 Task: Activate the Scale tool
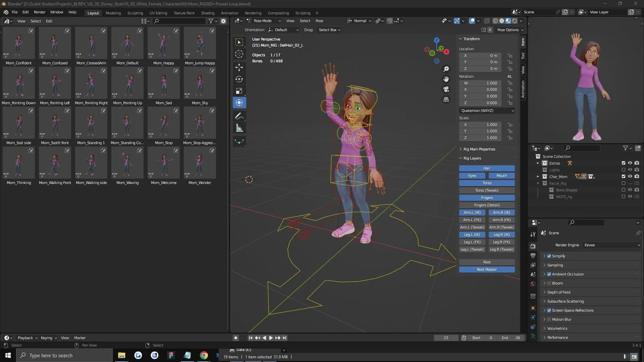pyautogui.click(x=239, y=91)
